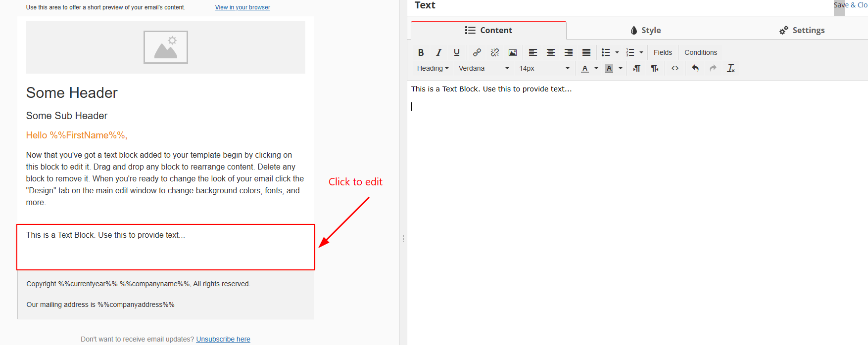This screenshot has height=345, width=868.
Task: Apply the current background highlight color
Action: tap(609, 68)
